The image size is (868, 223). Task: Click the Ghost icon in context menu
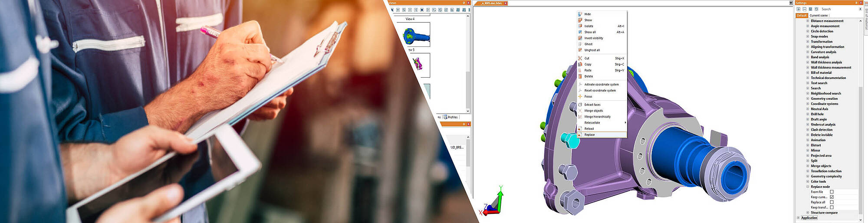click(x=580, y=44)
